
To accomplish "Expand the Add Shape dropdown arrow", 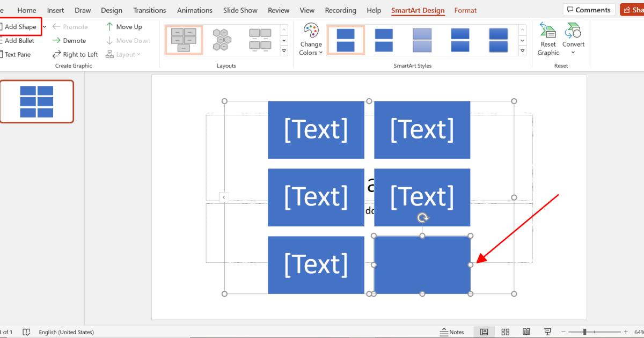I will [43, 26].
